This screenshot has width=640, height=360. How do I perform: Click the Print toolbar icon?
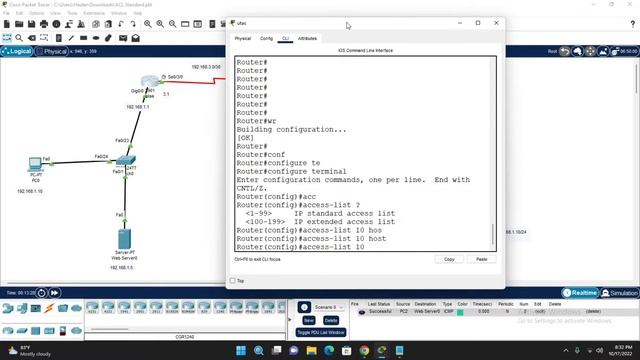click(44, 24)
